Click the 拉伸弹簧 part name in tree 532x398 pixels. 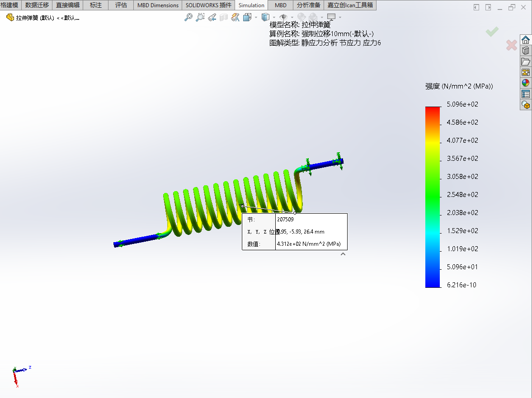[35, 18]
